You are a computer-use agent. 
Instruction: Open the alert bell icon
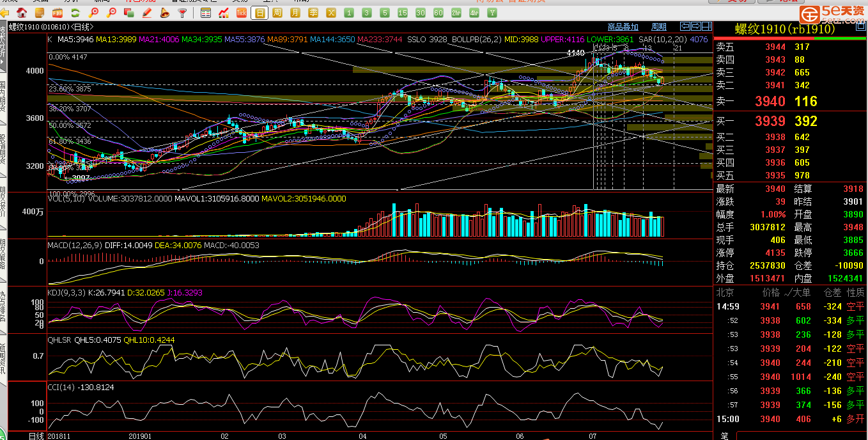pos(165,12)
